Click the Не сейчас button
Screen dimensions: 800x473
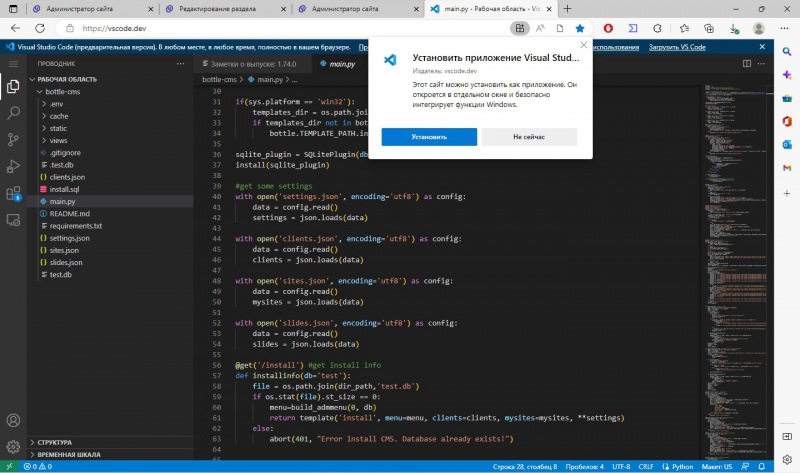pos(529,137)
